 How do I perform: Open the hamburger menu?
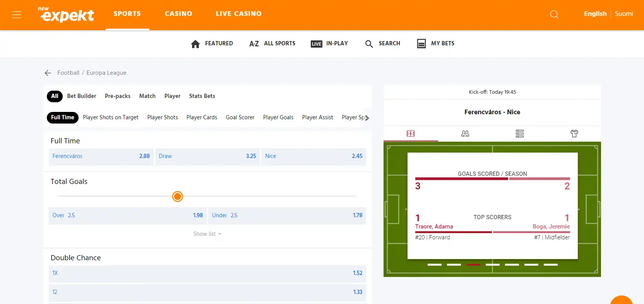(x=17, y=15)
